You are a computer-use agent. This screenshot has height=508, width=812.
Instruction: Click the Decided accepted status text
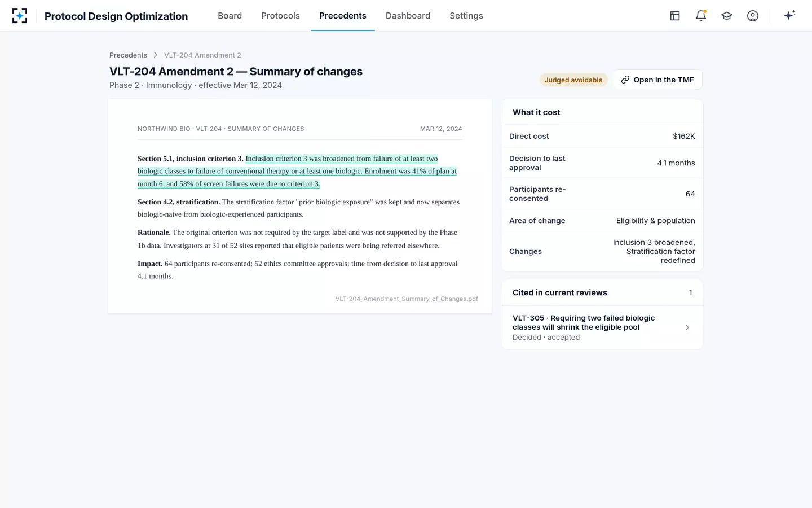(x=546, y=338)
